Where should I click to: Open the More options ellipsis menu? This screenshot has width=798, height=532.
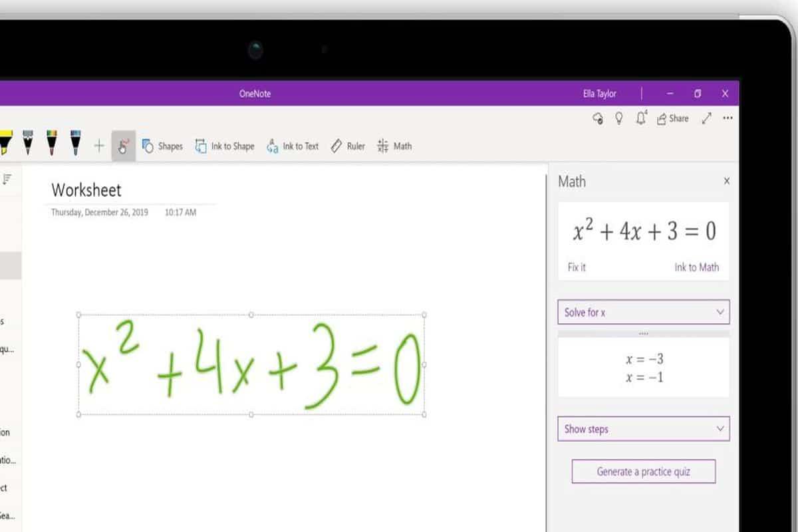click(728, 118)
